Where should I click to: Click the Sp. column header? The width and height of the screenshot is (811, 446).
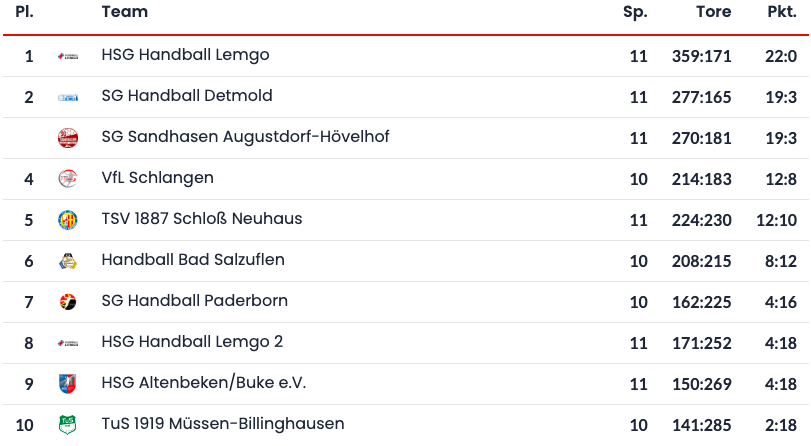click(635, 12)
